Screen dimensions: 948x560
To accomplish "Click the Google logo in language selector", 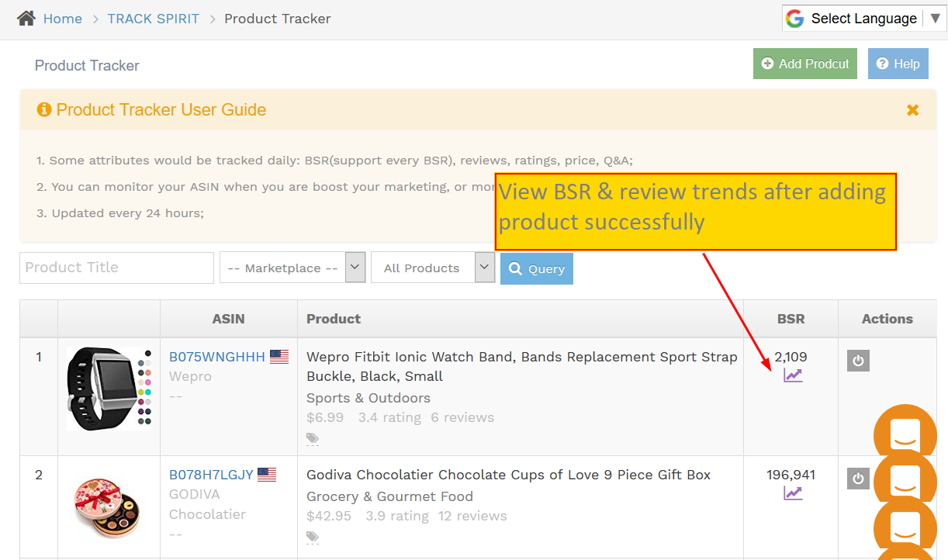I will [x=794, y=19].
